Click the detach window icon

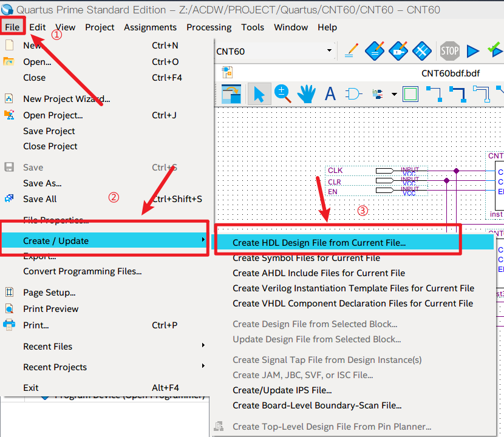[x=231, y=94]
